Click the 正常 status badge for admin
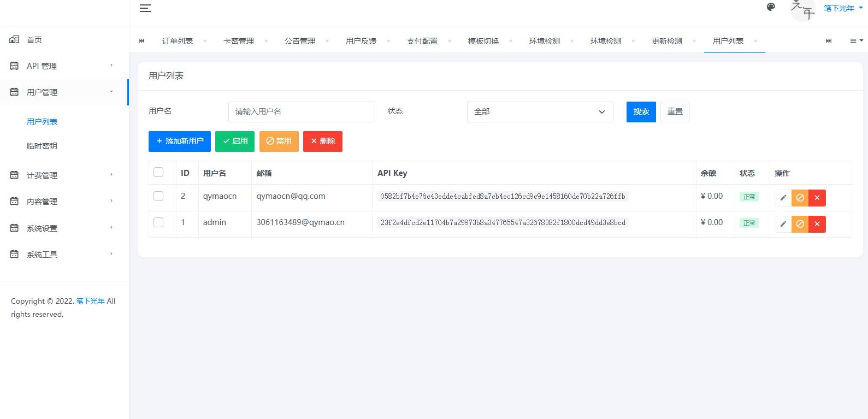The height and width of the screenshot is (419, 868). [749, 223]
